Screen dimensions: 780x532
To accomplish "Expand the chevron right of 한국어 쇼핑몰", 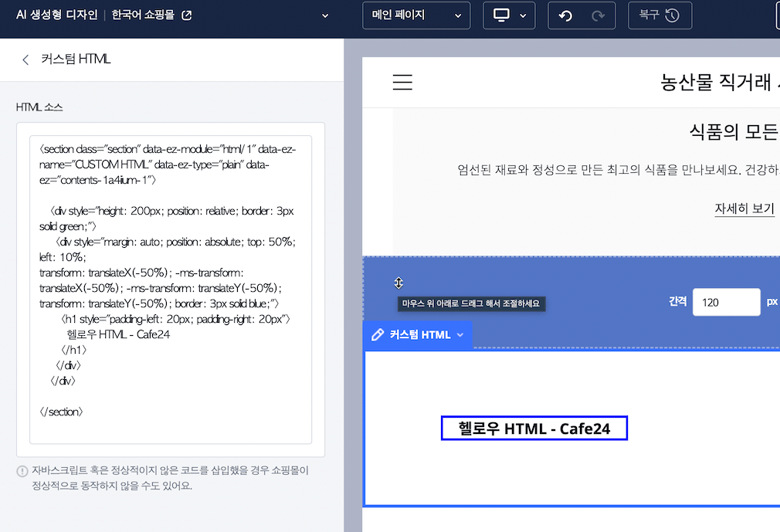I will (324, 15).
